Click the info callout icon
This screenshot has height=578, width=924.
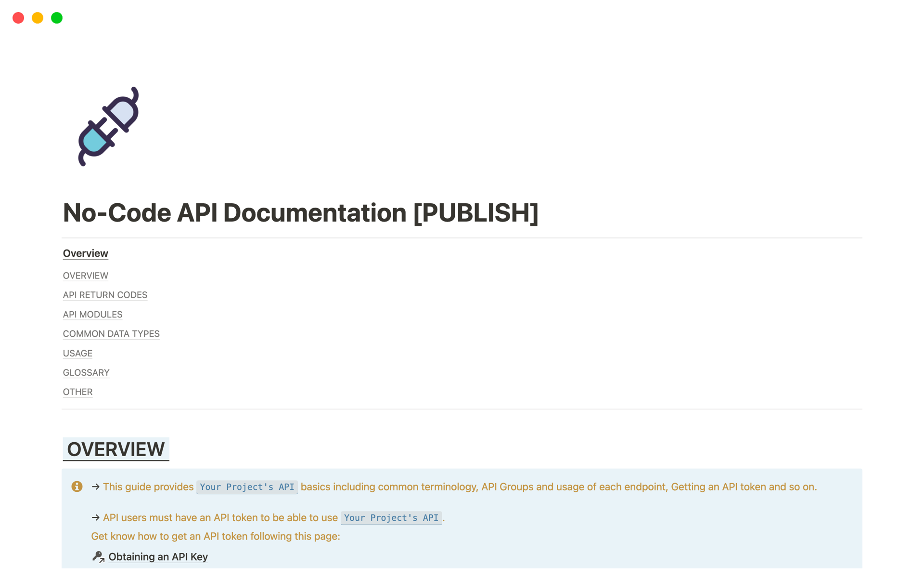click(77, 486)
